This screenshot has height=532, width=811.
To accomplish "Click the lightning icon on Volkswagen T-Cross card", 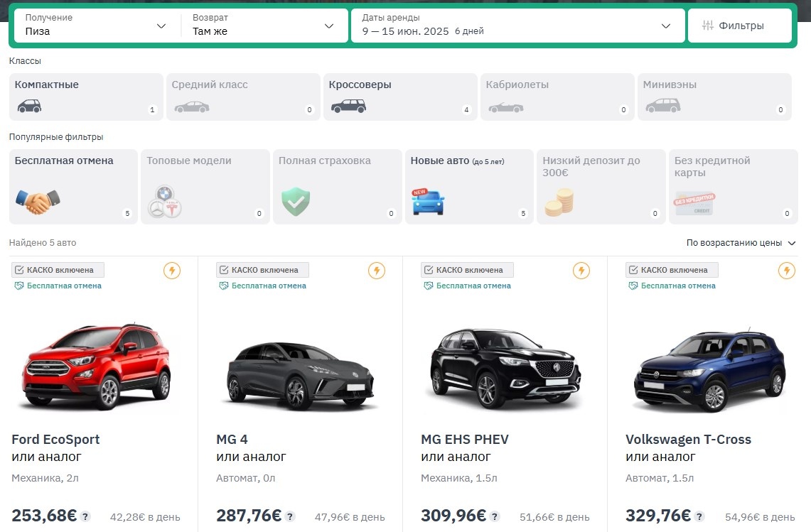I will point(786,271).
